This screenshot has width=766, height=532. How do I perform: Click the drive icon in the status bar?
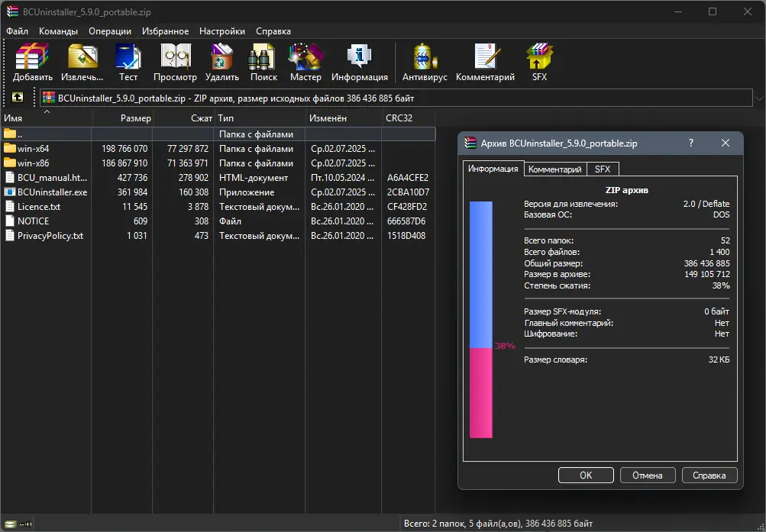point(10,524)
